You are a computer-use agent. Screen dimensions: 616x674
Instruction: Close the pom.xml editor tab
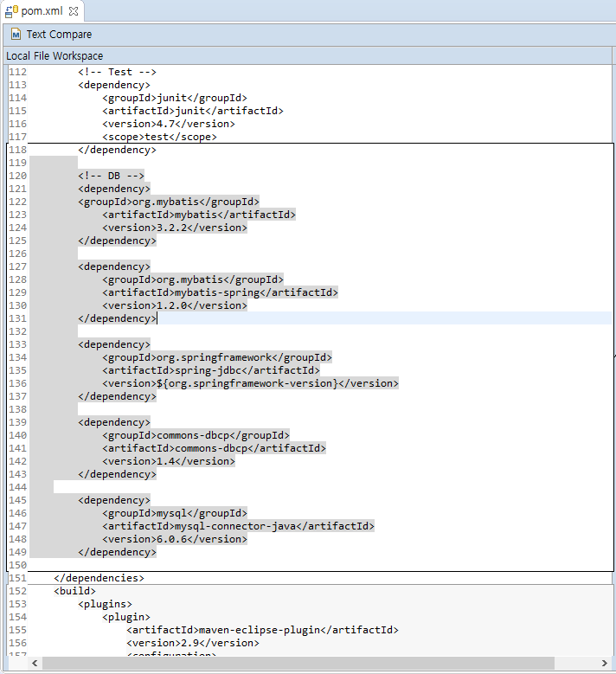click(74, 11)
